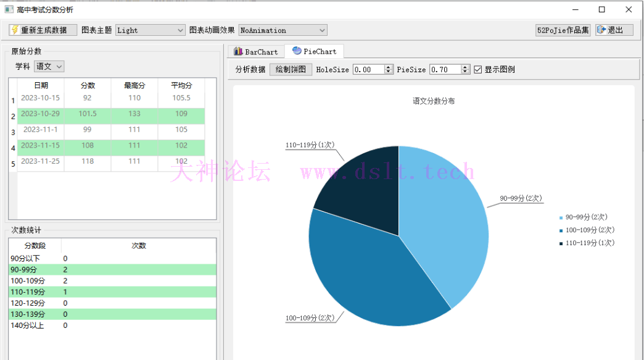This screenshot has width=644, height=360.
Task: Expand the 学科 语文 subject dropdown
Action: [x=49, y=66]
